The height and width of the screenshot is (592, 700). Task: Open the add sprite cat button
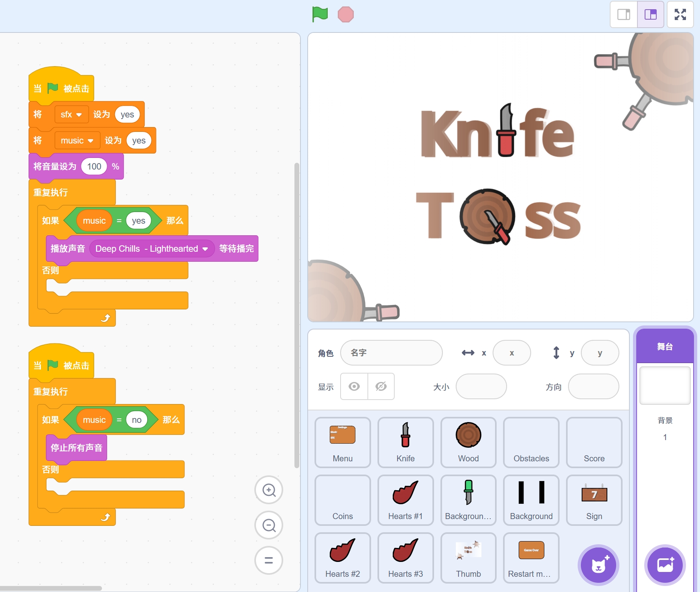tap(598, 565)
